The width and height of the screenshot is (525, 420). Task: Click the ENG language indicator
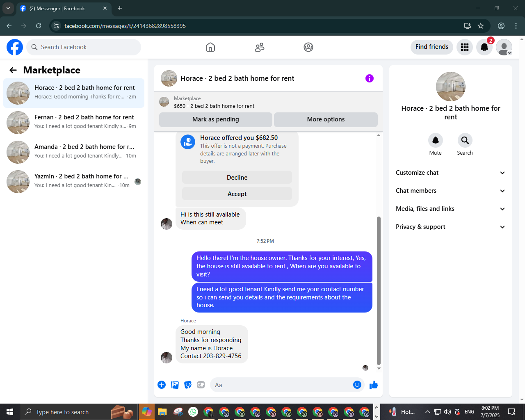[x=470, y=412]
